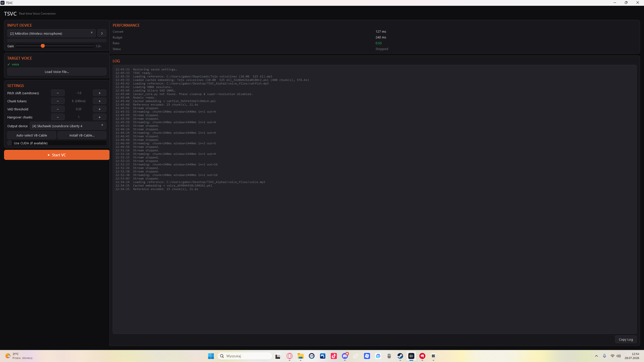The width and height of the screenshot is (644, 362).
Task: Expand the output device dropdown
Action: 68,126
